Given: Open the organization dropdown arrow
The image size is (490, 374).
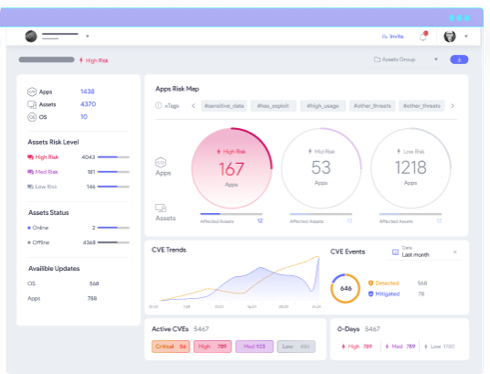Looking at the screenshot, I should tap(87, 36).
